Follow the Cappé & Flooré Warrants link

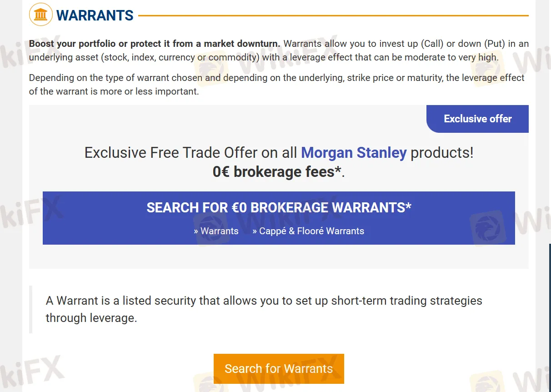point(308,231)
